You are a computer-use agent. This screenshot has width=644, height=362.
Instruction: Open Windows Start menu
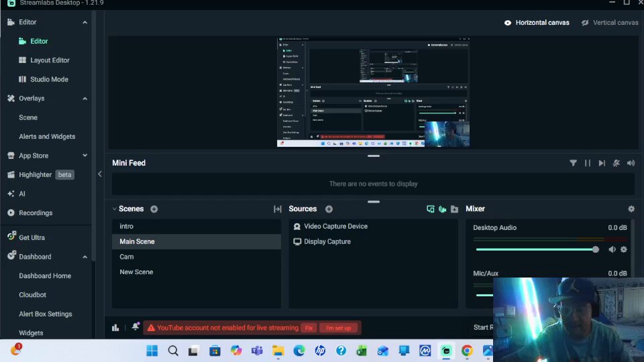click(152, 351)
